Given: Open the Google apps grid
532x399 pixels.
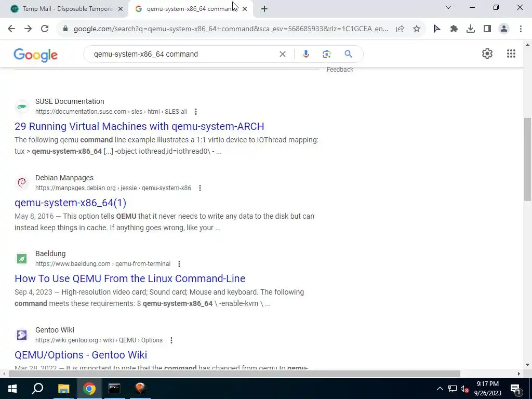Looking at the screenshot, I should [x=511, y=54].
